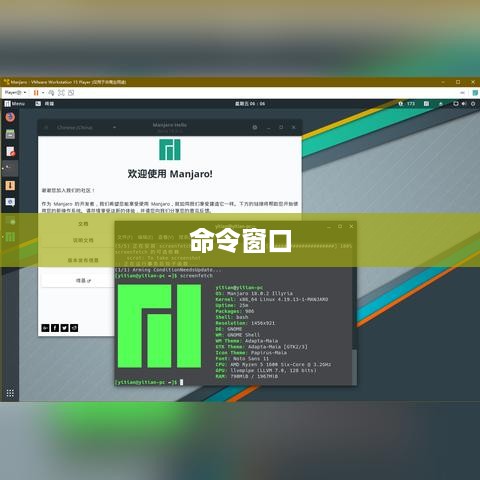Click the terminal prompt line with the cursor
The height and width of the screenshot is (480, 480).
[x=149, y=382]
